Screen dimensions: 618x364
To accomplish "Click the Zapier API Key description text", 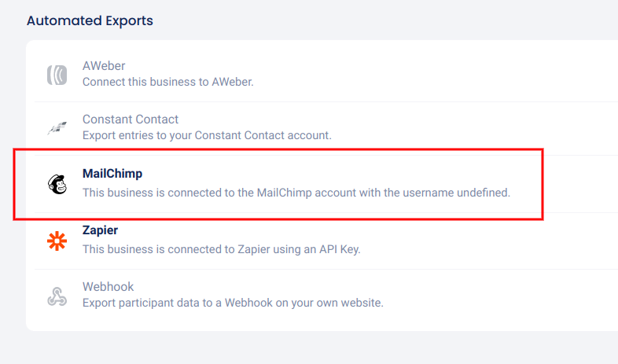I will click(x=221, y=248).
